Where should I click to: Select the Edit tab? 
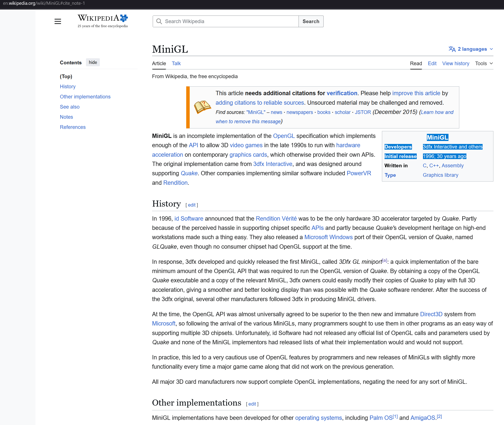[432, 64]
